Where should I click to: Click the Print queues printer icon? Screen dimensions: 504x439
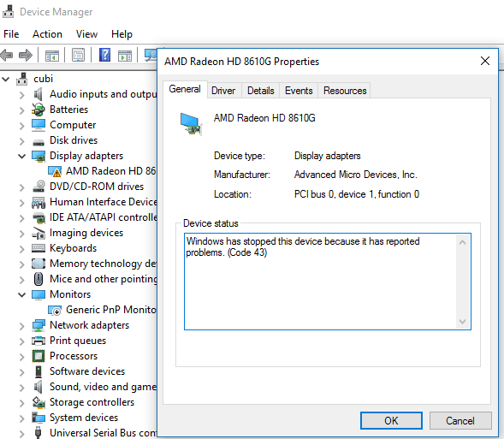(39, 341)
